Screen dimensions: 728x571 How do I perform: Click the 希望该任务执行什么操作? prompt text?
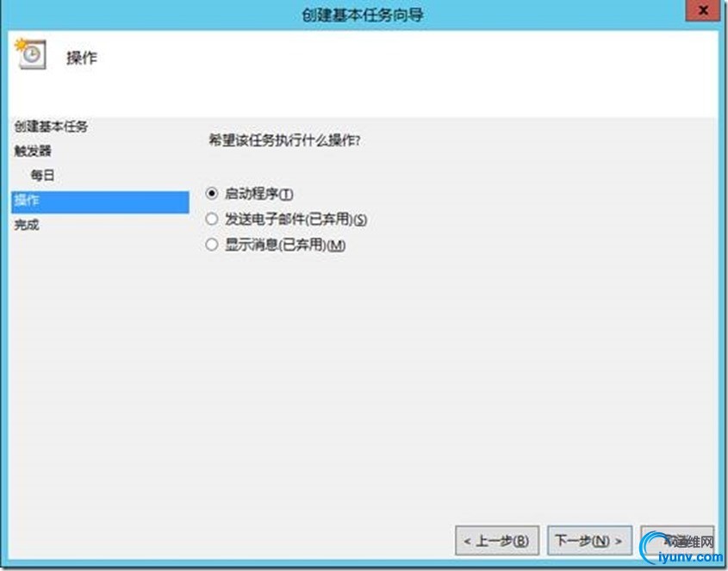tap(284, 140)
